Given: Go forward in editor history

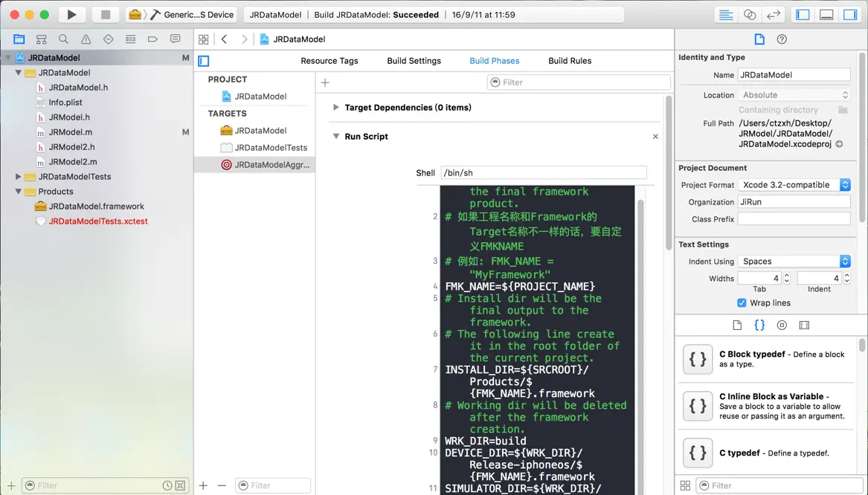Looking at the screenshot, I should click(x=244, y=39).
